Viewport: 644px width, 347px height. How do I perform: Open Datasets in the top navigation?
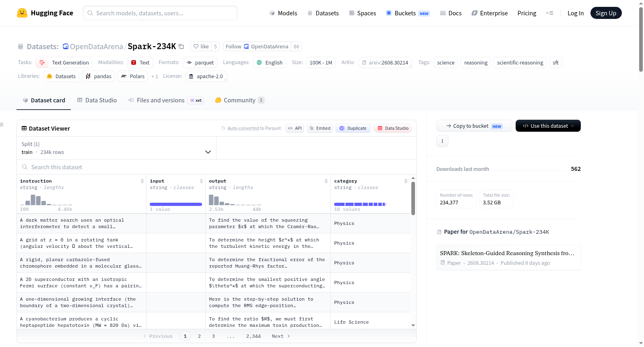(323, 13)
